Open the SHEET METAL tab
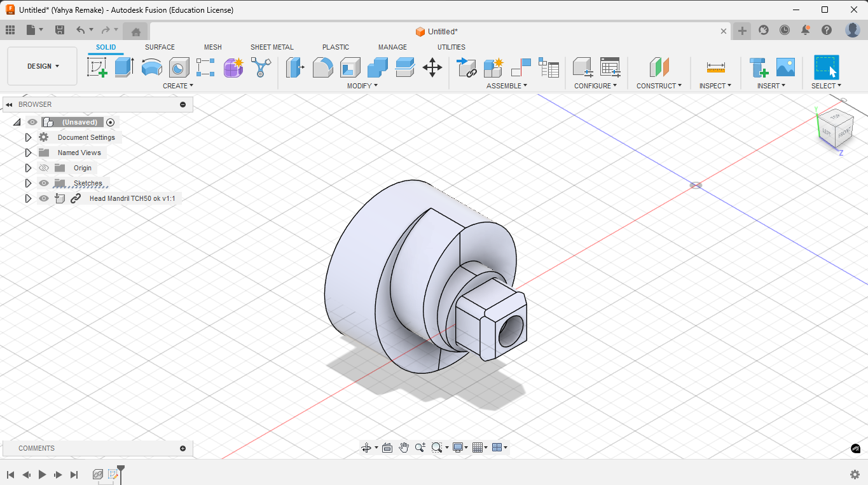Viewport: 868px width, 485px height. coord(272,47)
